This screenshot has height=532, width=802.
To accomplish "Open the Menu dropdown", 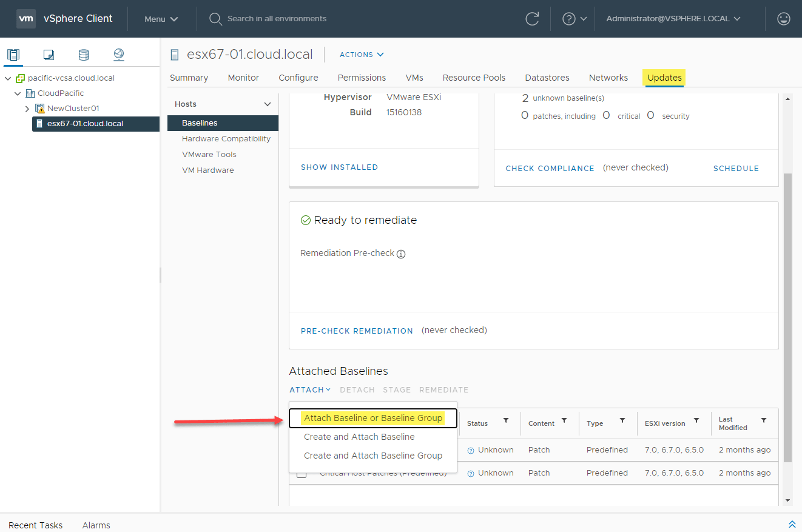I will (x=161, y=19).
